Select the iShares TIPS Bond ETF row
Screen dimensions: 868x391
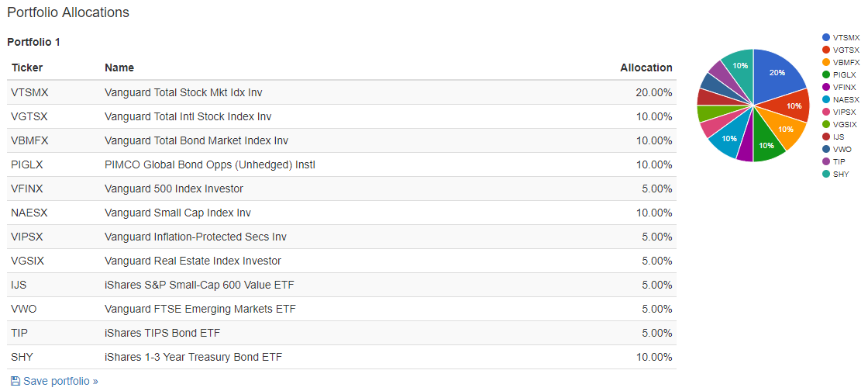click(x=162, y=333)
